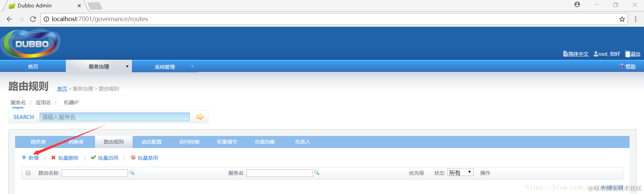Select the 应用名 search type
The width and height of the screenshot is (644, 194).
point(43,102)
